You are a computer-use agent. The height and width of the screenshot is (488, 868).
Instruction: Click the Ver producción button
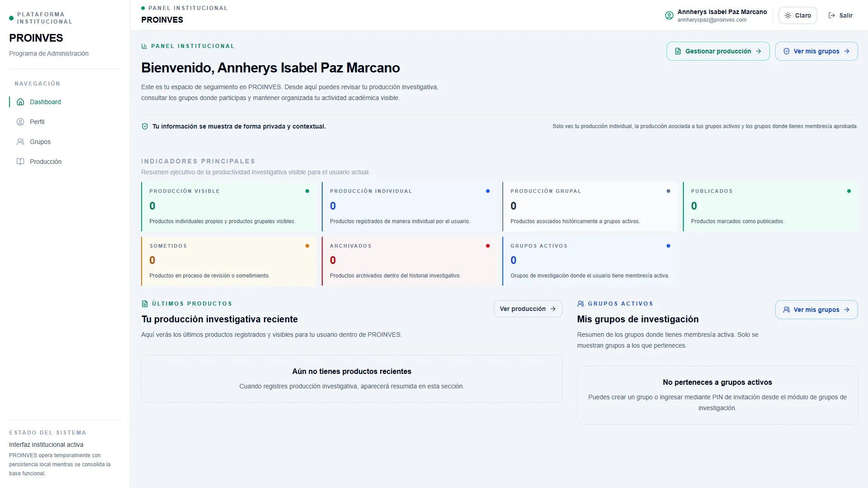coord(528,309)
